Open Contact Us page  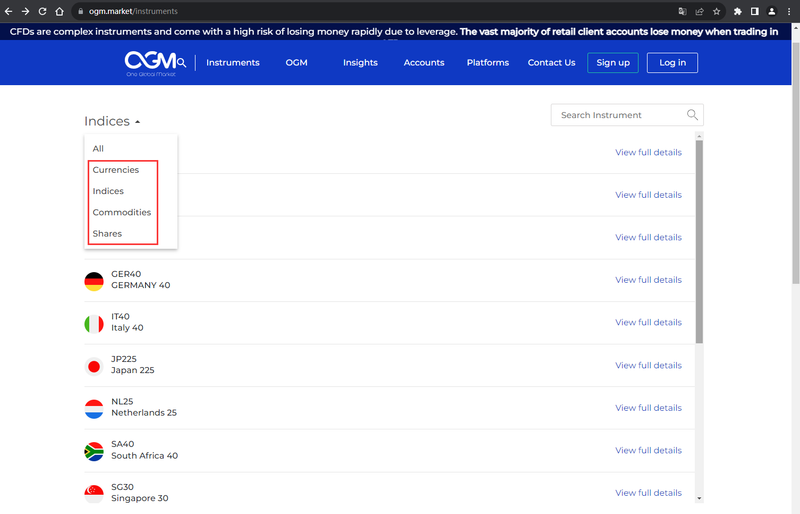(x=552, y=63)
